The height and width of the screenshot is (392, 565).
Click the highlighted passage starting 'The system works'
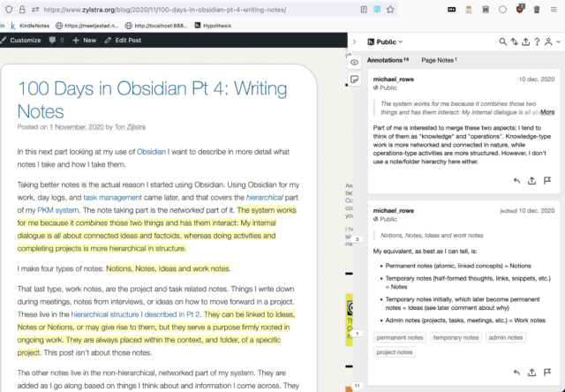click(157, 230)
